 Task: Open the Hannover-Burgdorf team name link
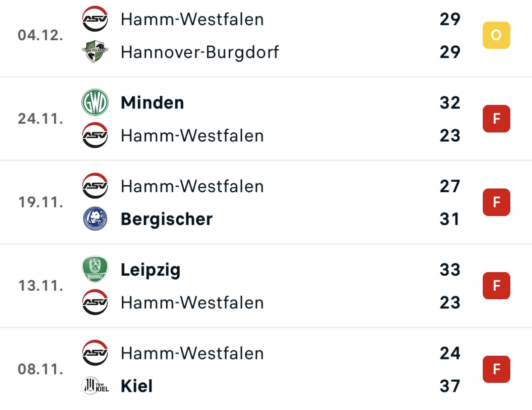200,52
